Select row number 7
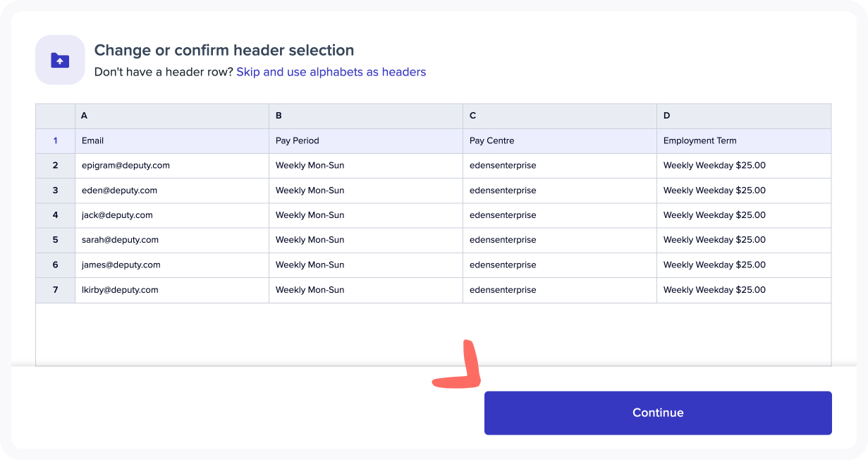Viewport: 868px width, 460px height. [56, 290]
